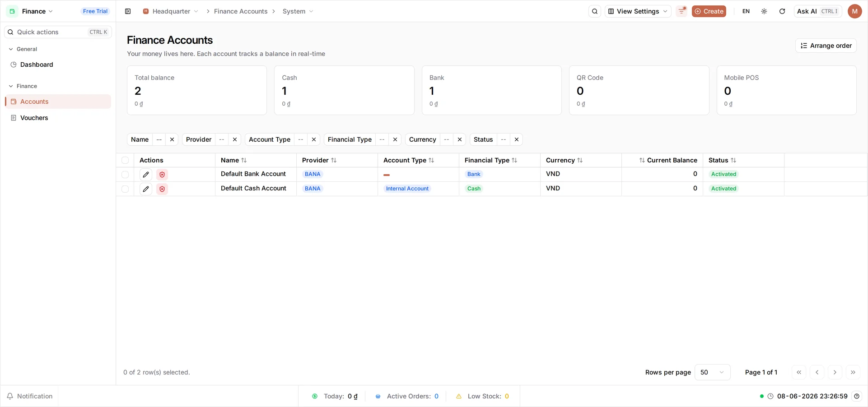The width and height of the screenshot is (868, 407).
Task: Open the Finance app switcher dropdown
Action: pyautogui.click(x=37, y=11)
